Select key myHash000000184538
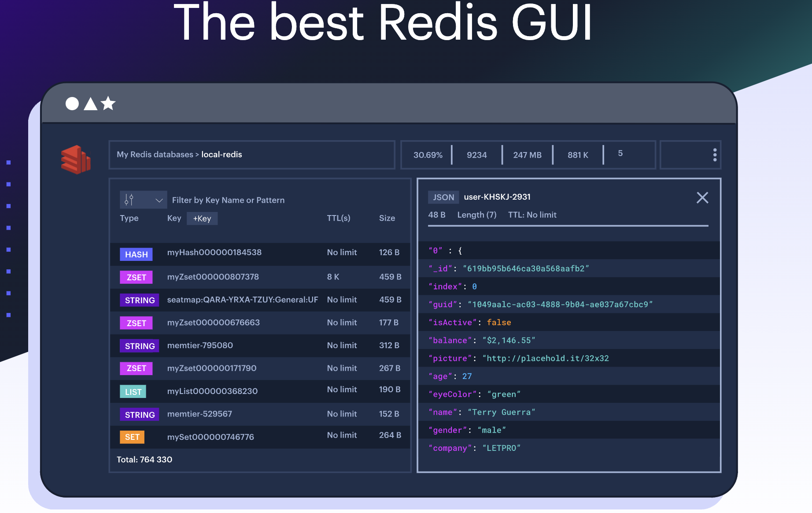Viewport: 812px width, 513px height. [214, 253]
